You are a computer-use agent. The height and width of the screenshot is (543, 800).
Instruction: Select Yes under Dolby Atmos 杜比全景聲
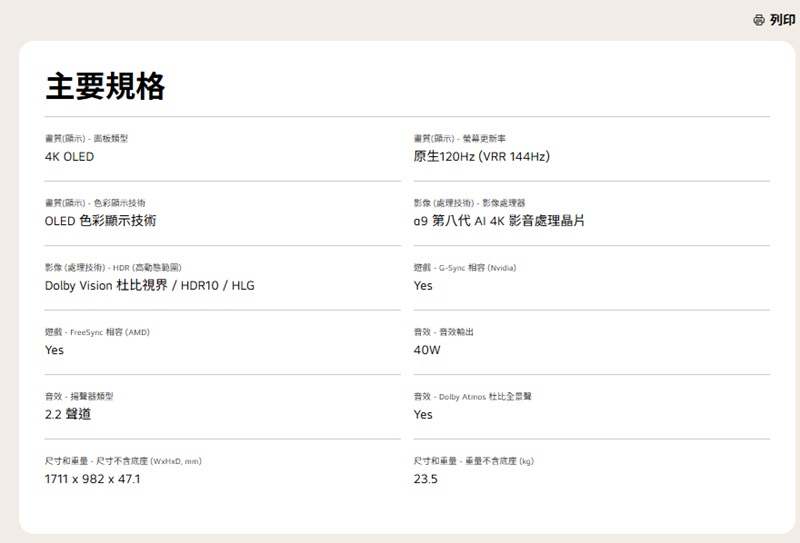point(423,414)
